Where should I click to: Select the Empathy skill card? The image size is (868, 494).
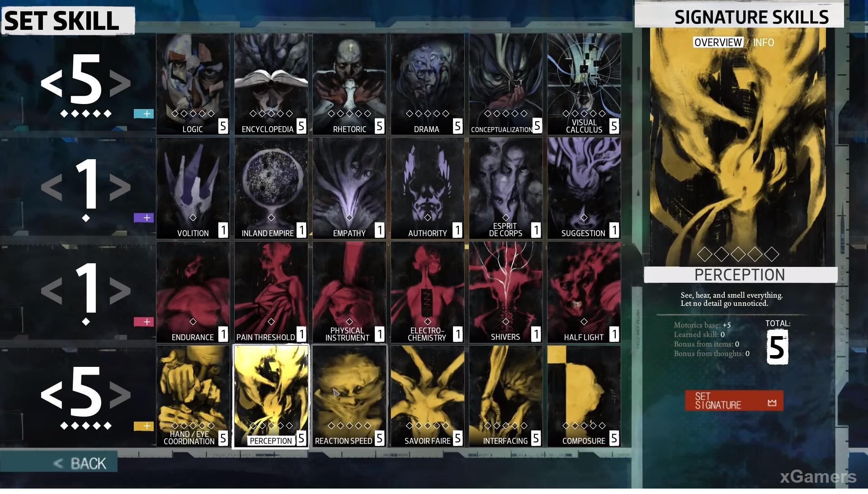349,188
